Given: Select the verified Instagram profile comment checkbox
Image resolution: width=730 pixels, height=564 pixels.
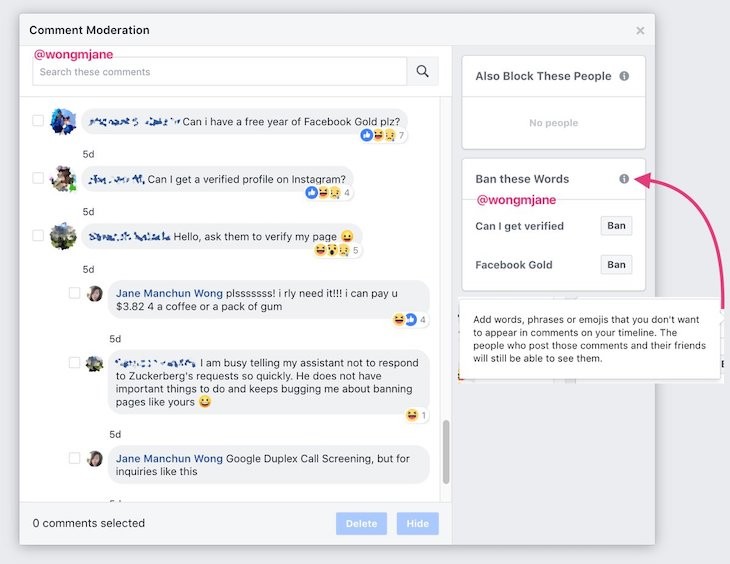Looking at the screenshot, I should pos(38,178).
